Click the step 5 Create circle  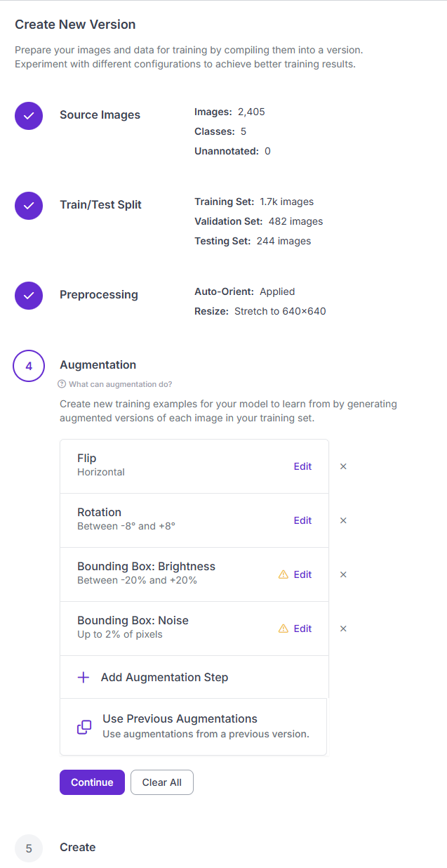tap(28, 848)
